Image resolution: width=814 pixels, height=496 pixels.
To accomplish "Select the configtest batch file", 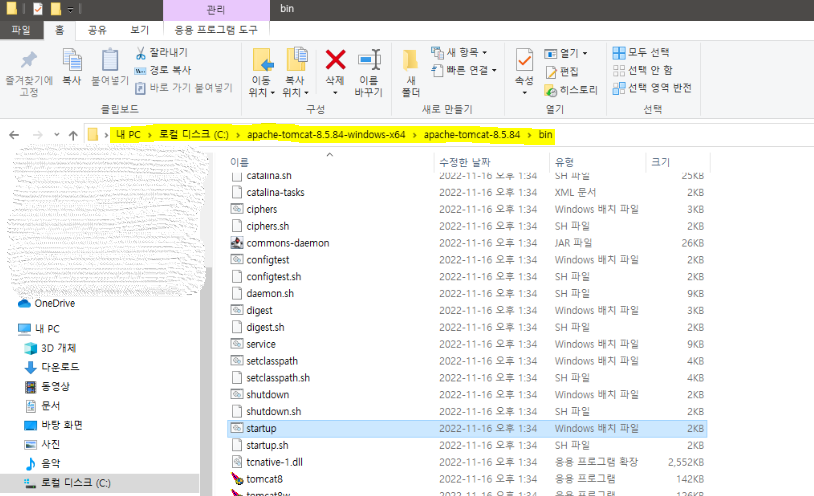I will (467, 260).
